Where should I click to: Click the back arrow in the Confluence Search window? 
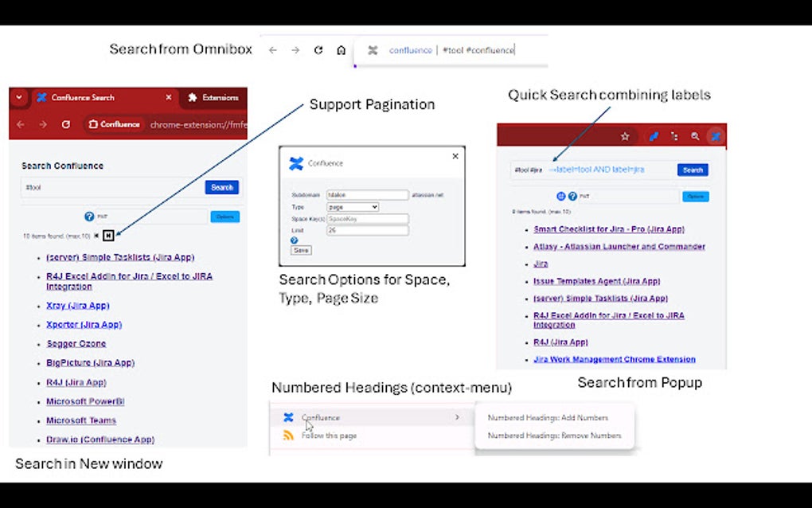pyautogui.click(x=19, y=124)
